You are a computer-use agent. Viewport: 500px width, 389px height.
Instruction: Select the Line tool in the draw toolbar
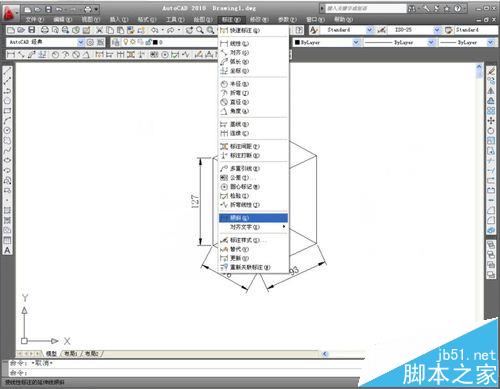click(x=7, y=71)
